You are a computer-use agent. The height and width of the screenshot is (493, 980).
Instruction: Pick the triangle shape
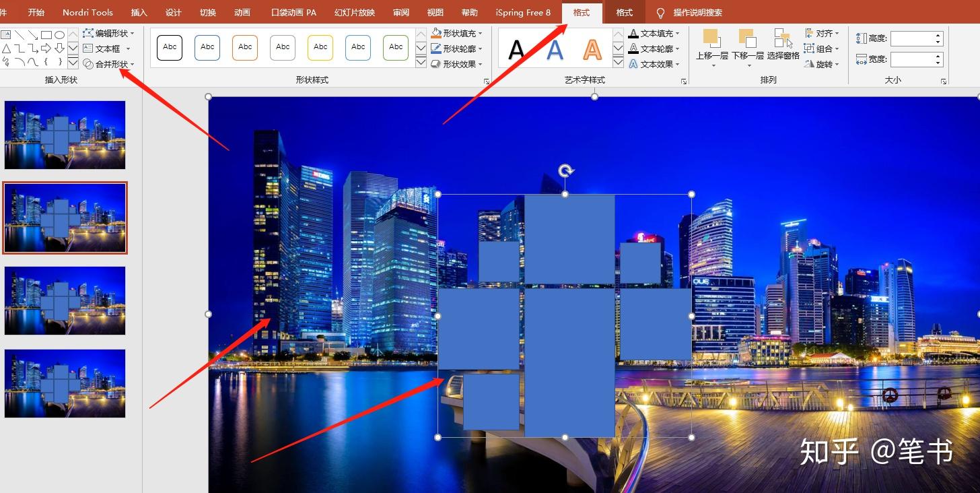[6, 48]
